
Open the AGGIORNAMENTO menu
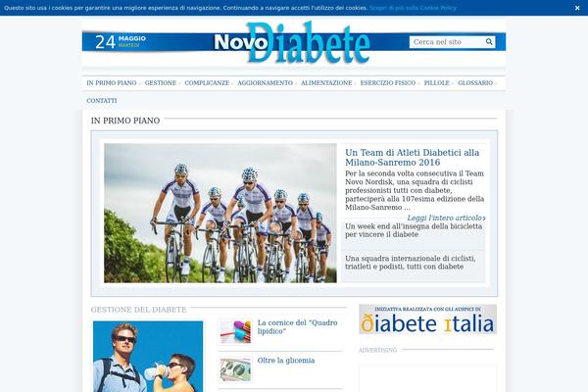point(266,83)
